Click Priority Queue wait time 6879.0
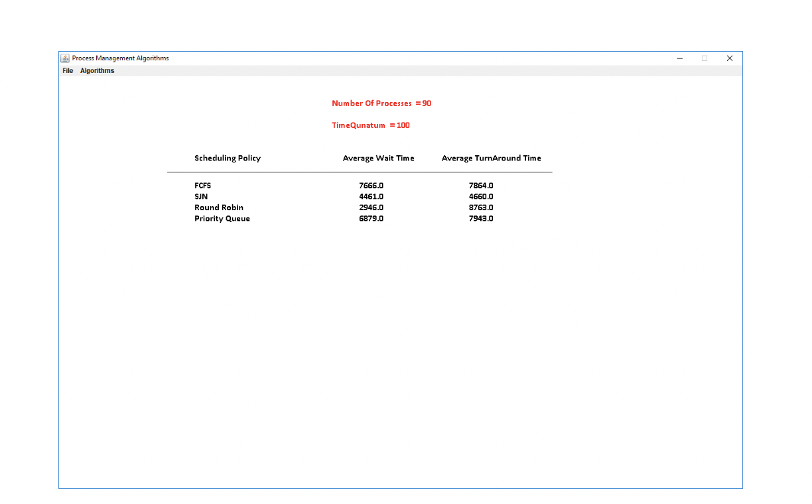The image size is (812, 504). click(371, 219)
